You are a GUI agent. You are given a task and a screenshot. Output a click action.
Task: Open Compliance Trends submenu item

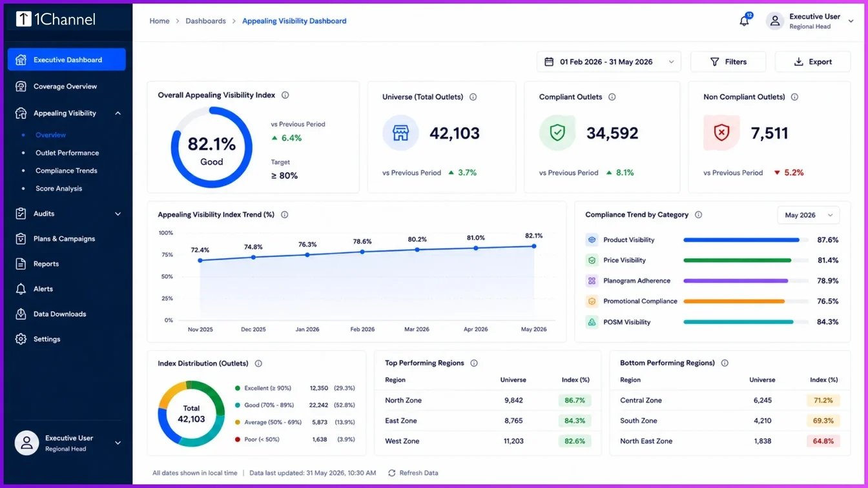pyautogui.click(x=67, y=171)
